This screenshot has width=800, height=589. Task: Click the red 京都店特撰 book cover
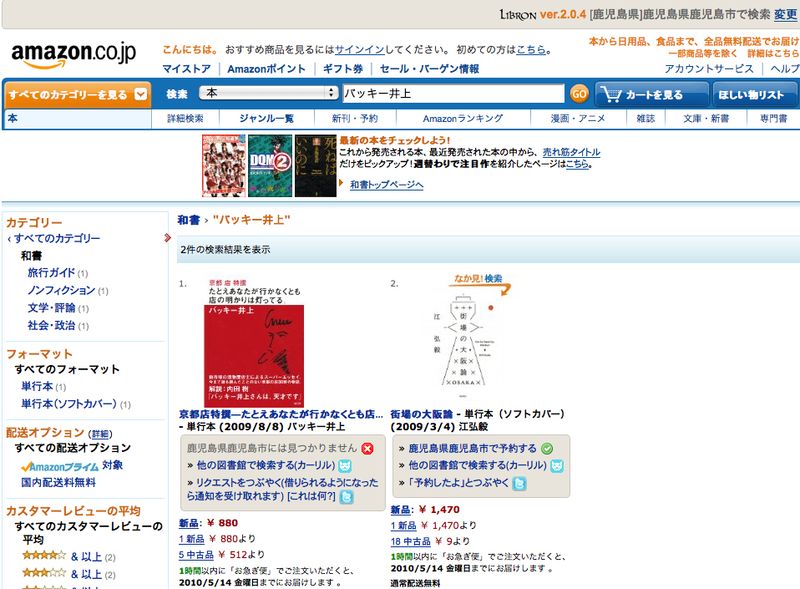254,343
